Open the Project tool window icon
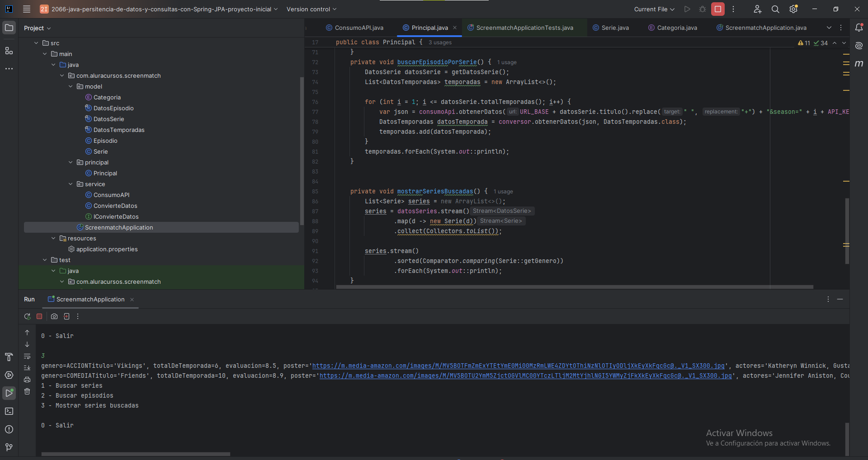 [9, 28]
